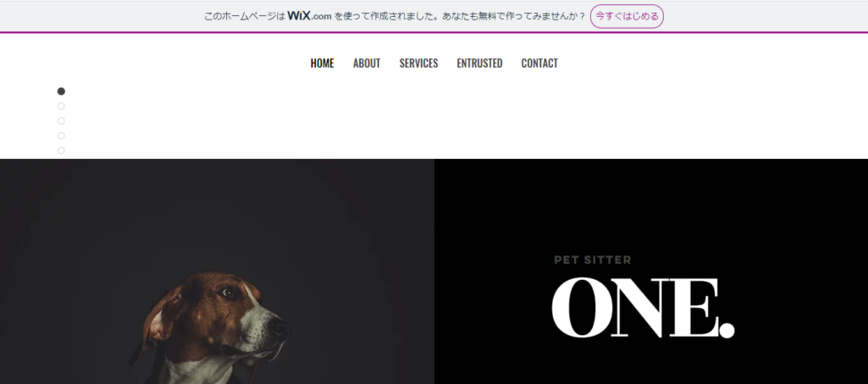Click the white period dot after ONE
This screenshot has height=384, width=868.
coord(727,330)
